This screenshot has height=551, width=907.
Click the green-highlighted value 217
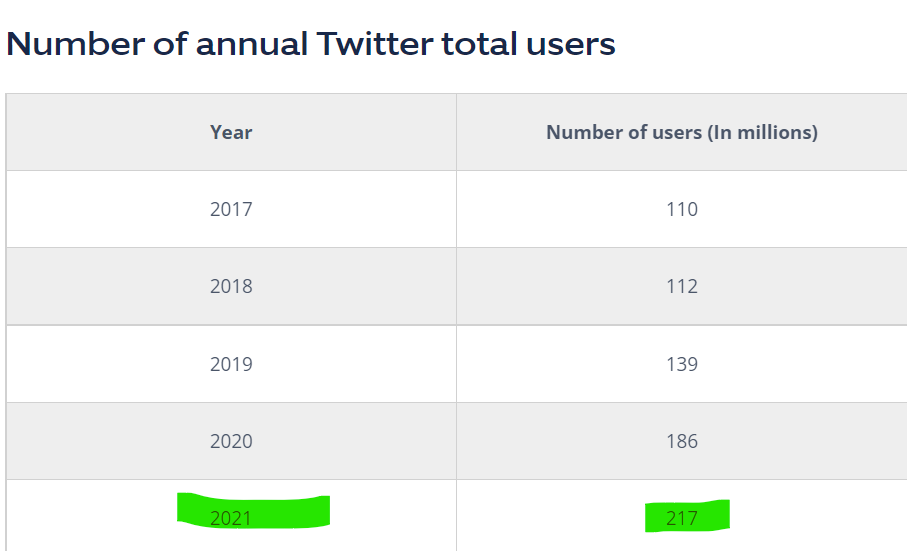click(682, 518)
